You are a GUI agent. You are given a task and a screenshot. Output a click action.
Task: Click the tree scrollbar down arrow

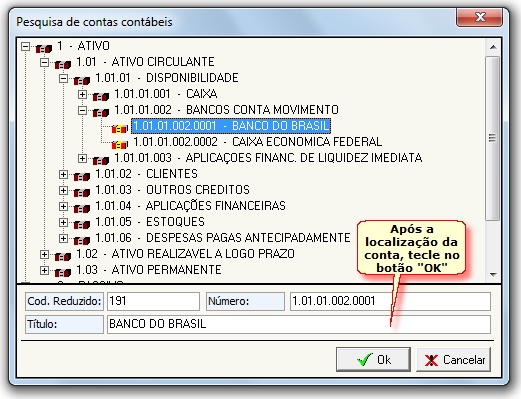pos(493,275)
